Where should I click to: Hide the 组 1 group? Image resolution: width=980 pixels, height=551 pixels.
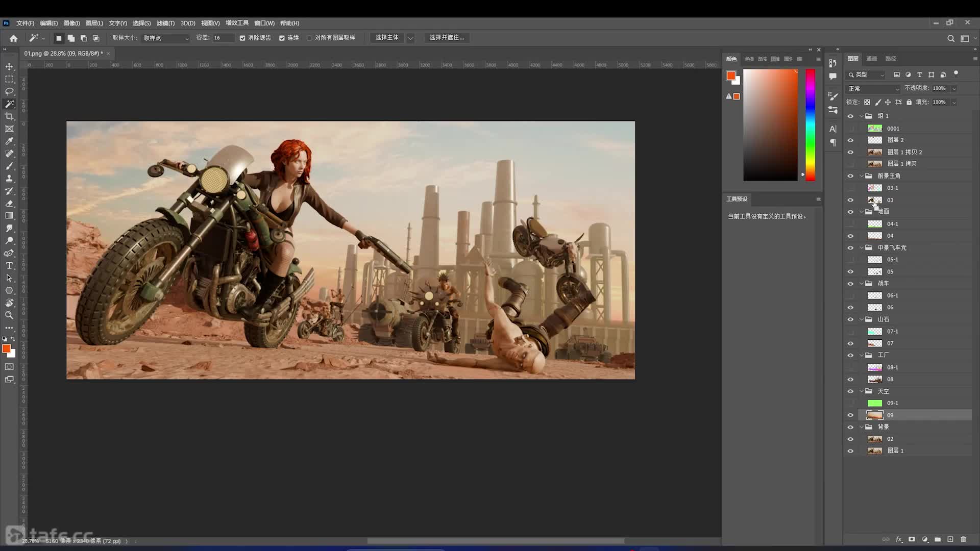850,116
